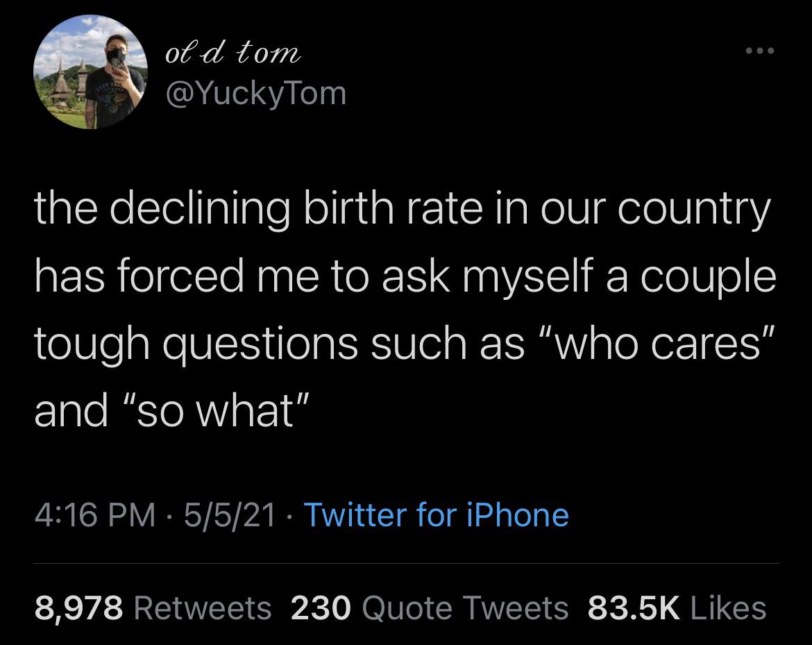Tap old tom's profile avatar picture
The width and height of the screenshot is (812, 645).
click(91, 72)
